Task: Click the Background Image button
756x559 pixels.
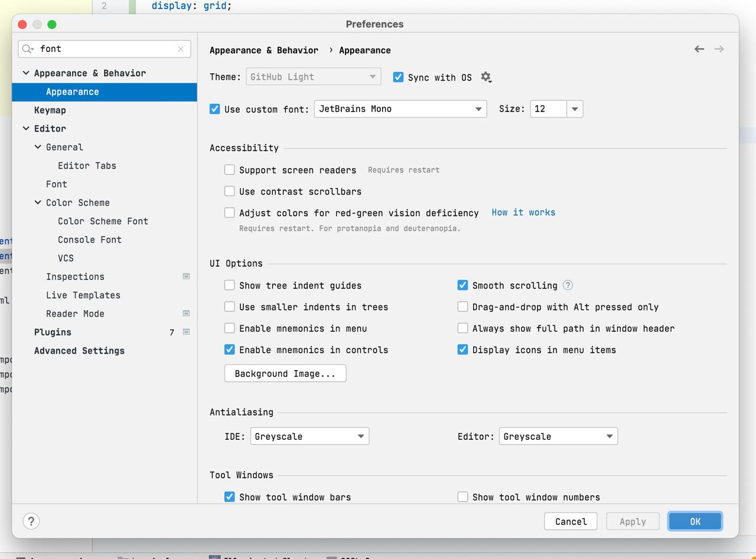Action: (x=285, y=373)
